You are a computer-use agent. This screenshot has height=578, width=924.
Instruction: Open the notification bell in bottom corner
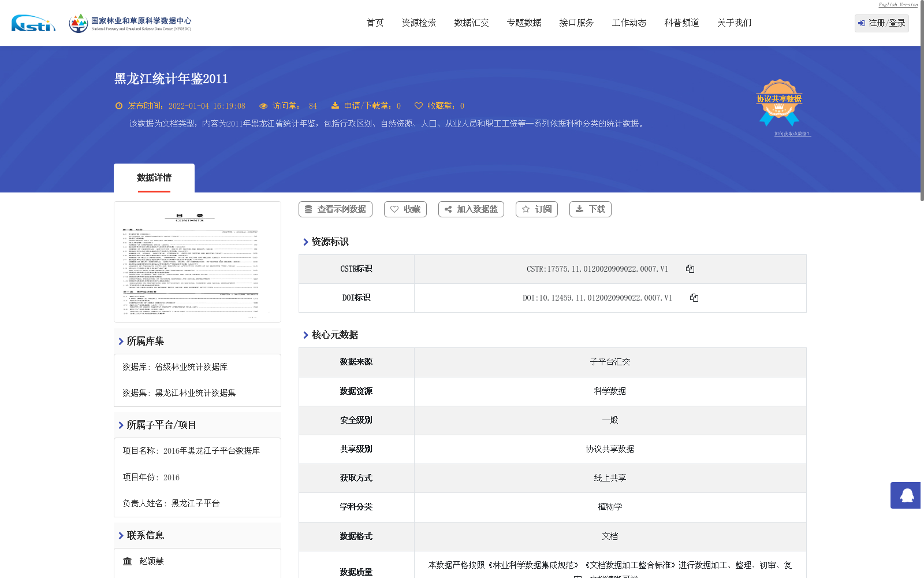coord(906,495)
